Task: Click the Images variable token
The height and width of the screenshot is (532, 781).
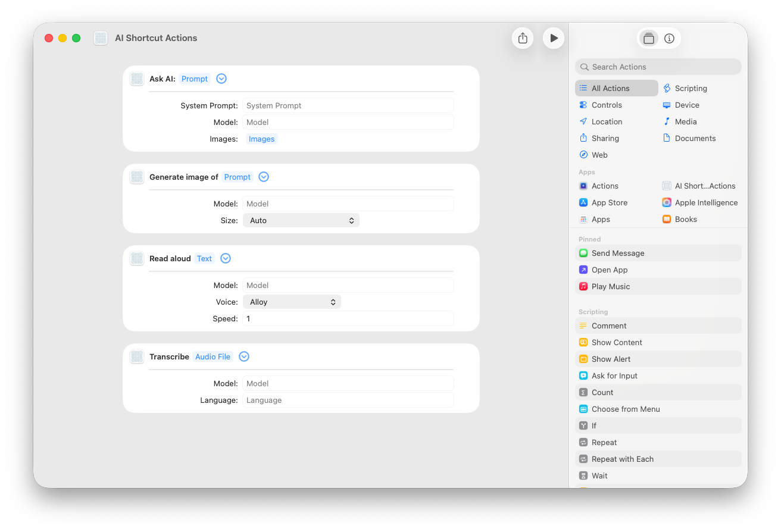Action: (261, 139)
